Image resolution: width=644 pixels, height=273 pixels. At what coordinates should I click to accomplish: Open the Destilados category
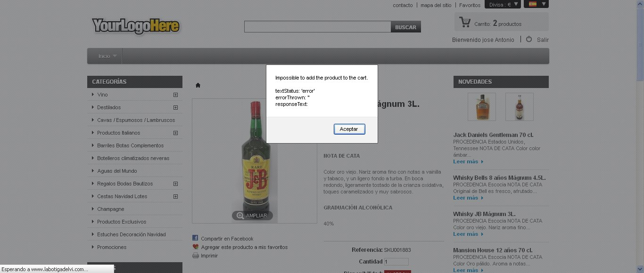point(109,107)
